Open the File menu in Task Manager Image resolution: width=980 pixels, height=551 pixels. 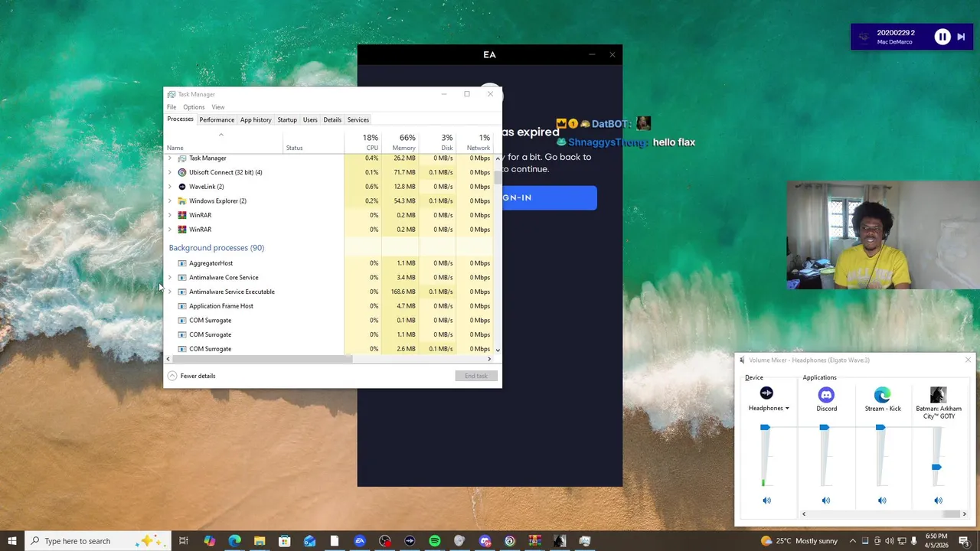(x=171, y=107)
